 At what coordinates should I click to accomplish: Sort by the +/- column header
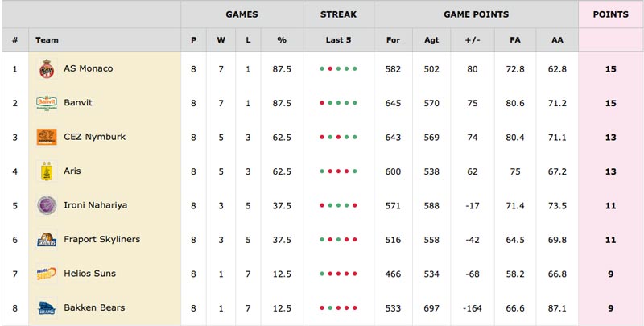click(473, 39)
